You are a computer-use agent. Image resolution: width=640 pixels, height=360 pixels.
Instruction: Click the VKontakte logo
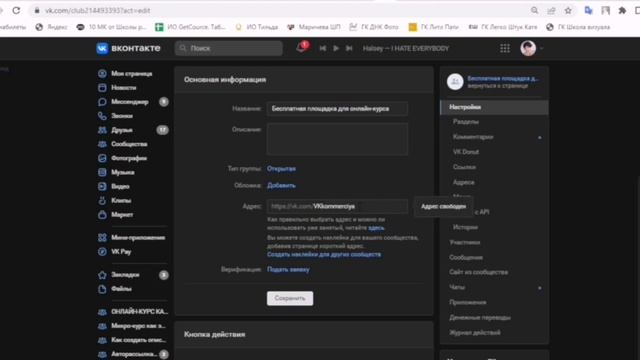[129, 48]
